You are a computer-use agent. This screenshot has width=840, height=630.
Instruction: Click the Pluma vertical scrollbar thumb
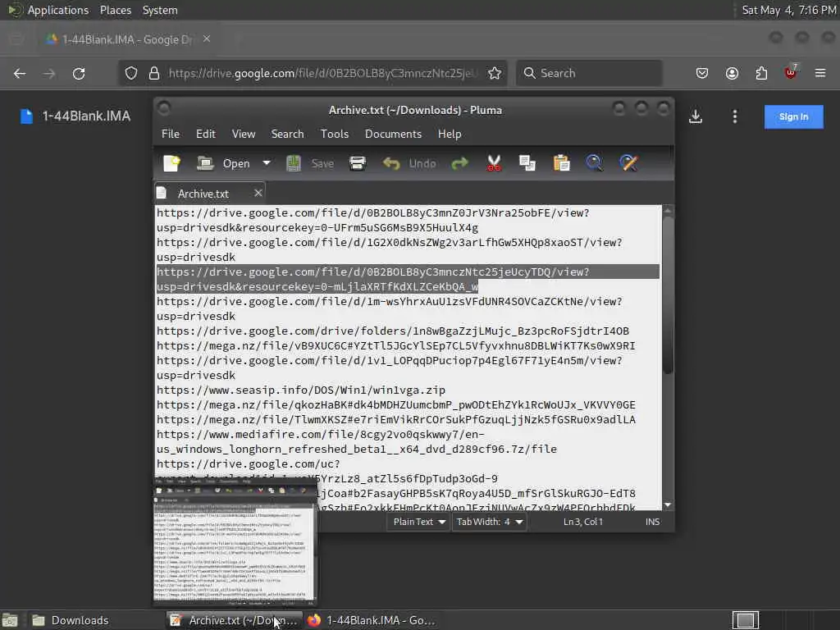click(x=668, y=294)
